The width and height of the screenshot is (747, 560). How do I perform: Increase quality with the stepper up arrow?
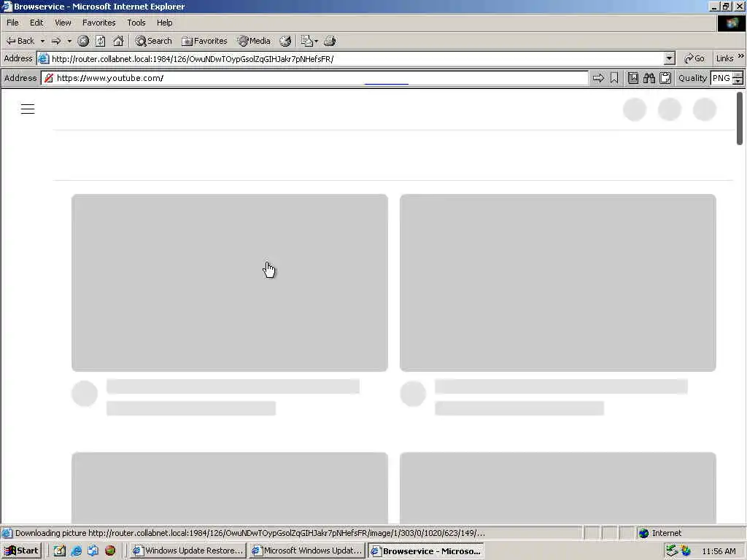(738, 75)
